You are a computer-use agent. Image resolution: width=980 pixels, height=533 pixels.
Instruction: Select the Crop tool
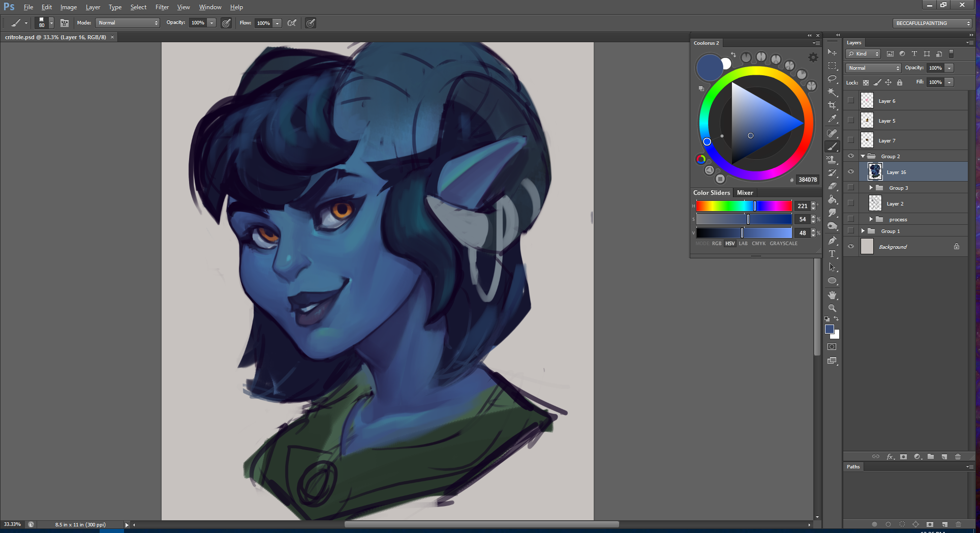pyautogui.click(x=832, y=105)
